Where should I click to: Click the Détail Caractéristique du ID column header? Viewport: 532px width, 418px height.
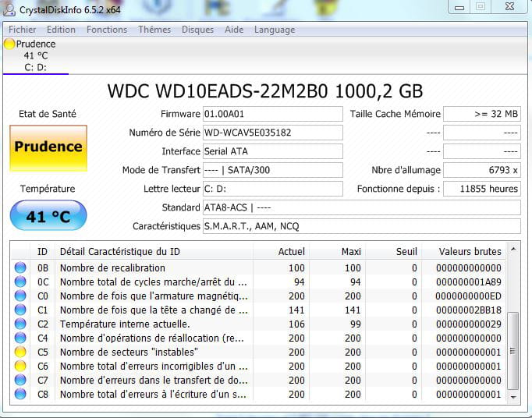click(x=154, y=251)
